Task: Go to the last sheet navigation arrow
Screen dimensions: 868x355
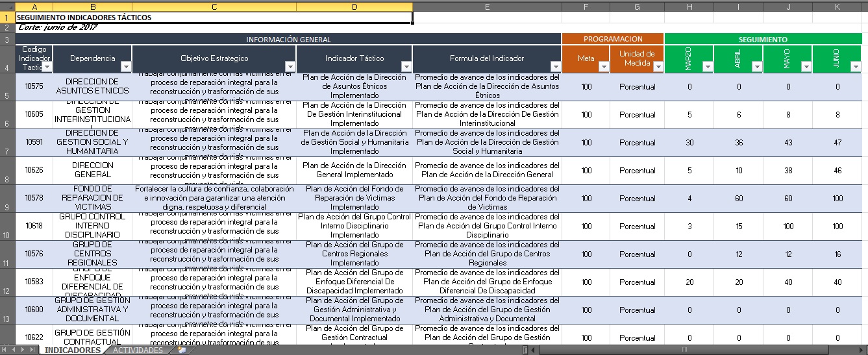Action: (x=32, y=350)
